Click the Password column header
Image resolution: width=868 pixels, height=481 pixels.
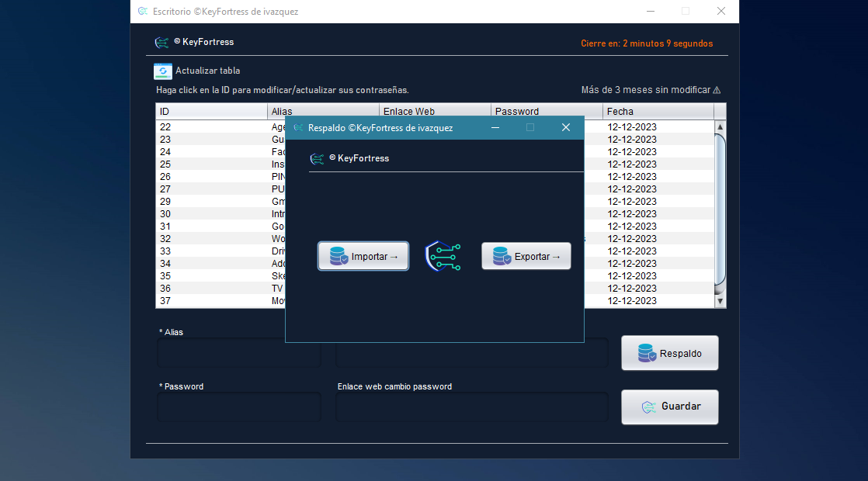[547, 112]
